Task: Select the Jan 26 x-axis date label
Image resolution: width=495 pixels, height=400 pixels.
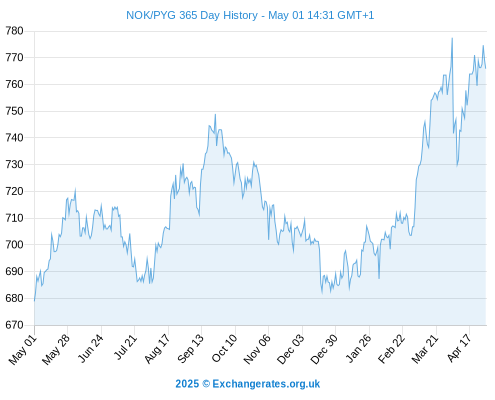Action: (x=358, y=348)
